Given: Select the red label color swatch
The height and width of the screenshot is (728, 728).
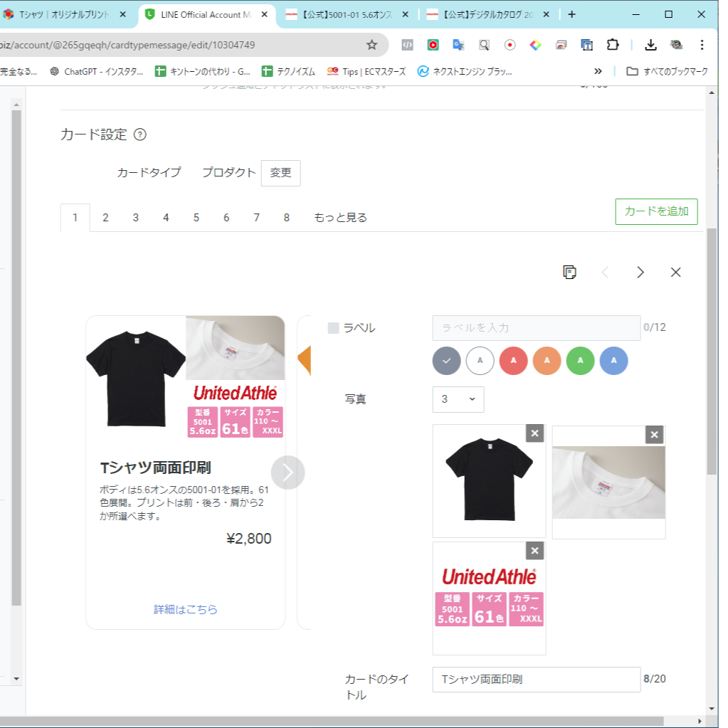Looking at the screenshot, I should click(514, 360).
